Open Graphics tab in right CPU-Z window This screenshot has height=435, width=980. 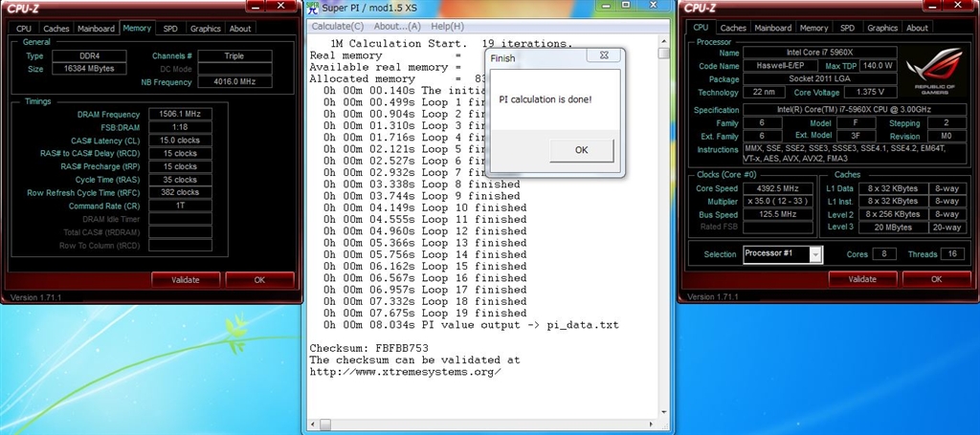pyautogui.click(x=881, y=28)
